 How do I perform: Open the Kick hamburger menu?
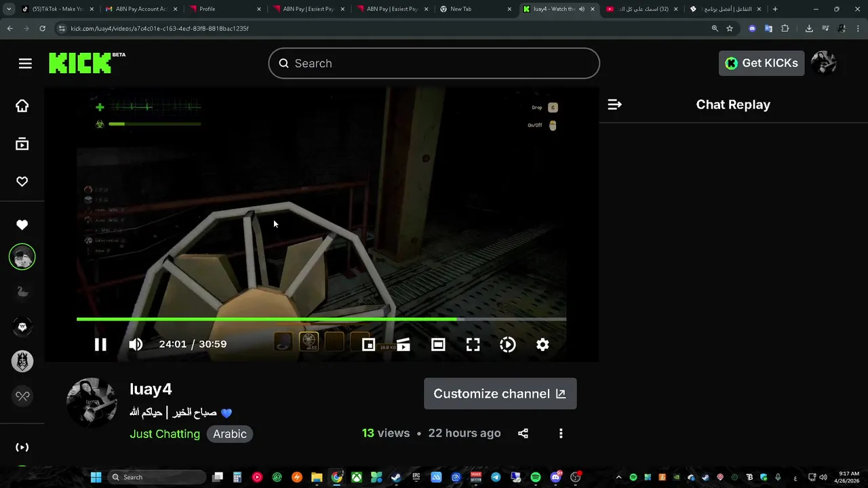[25, 63]
